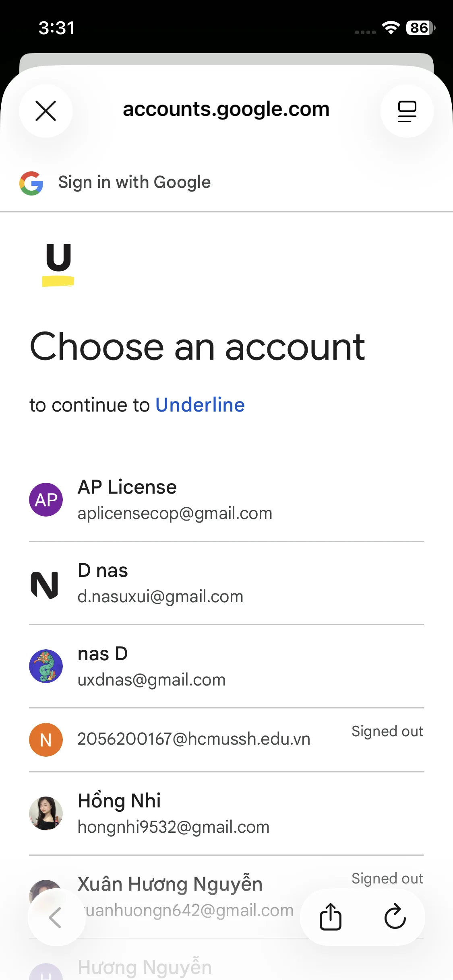453x980 pixels.
Task: Select d.nasuxui@gmail.com account
Action: coord(160,584)
